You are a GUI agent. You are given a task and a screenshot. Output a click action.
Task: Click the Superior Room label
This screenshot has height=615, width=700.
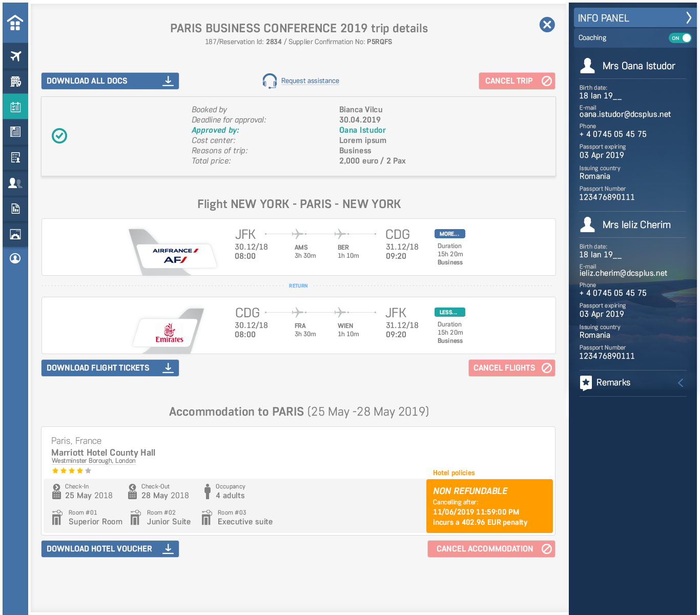coord(95,522)
